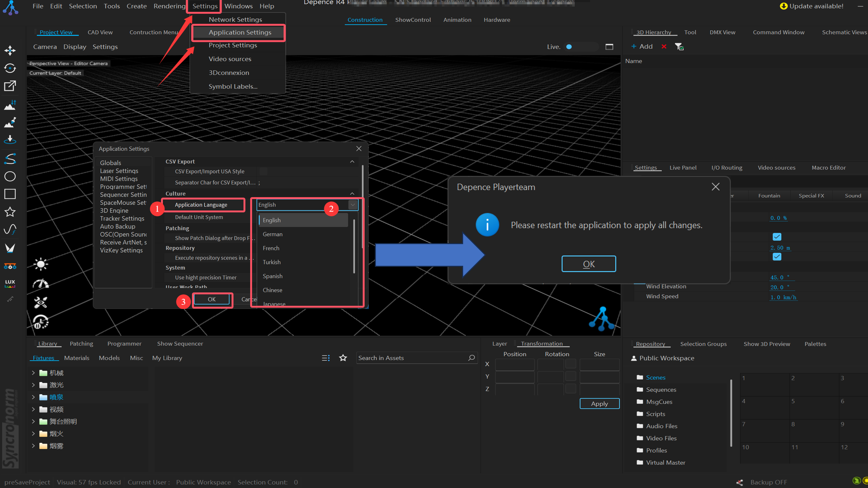The image size is (868, 488).
Task: Switch to the ShowControl tab
Action: [x=413, y=20]
